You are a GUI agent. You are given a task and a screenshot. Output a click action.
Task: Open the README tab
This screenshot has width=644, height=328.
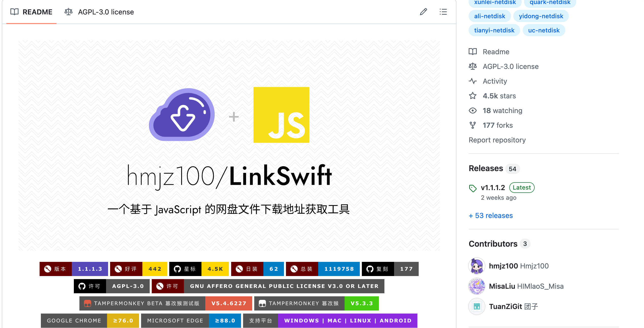click(31, 12)
